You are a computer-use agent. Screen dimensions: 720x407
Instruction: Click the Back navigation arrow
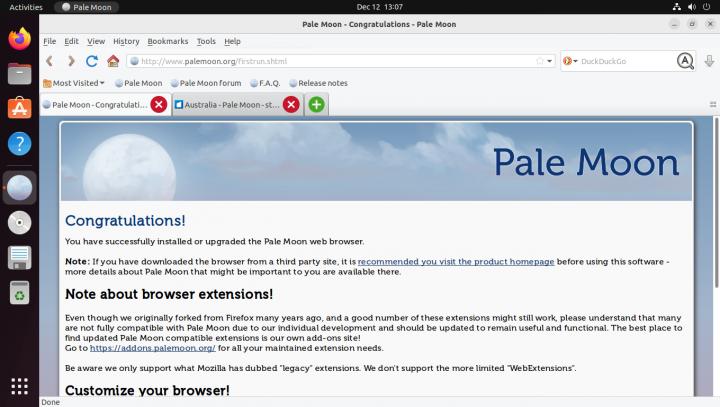(x=50, y=61)
